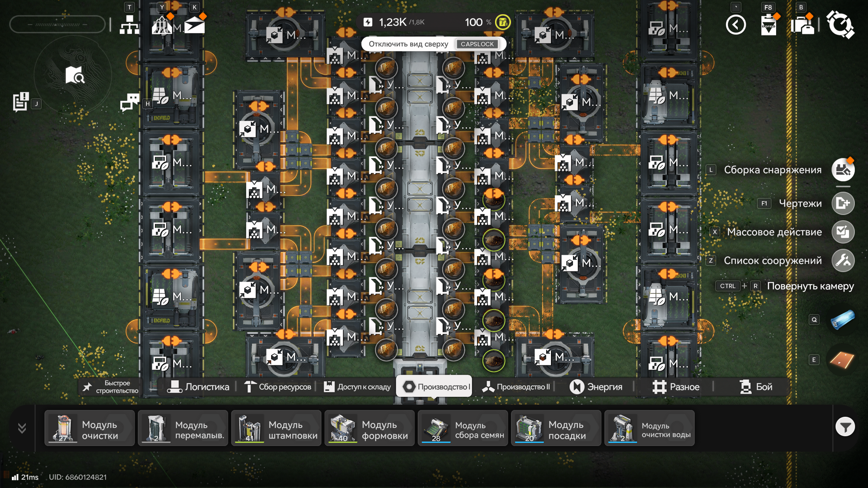The image size is (868, 488).
Task: Open the map search icon
Action: (75, 75)
